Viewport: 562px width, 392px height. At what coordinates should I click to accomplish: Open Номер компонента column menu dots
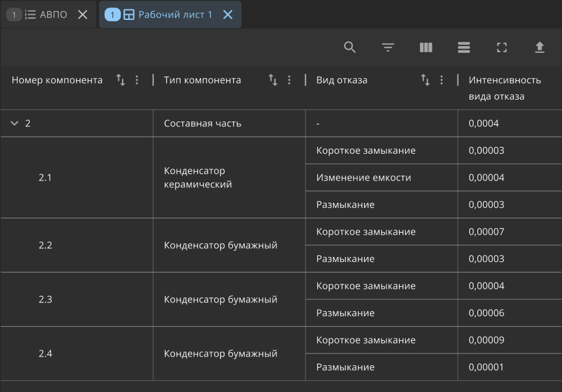136,80
